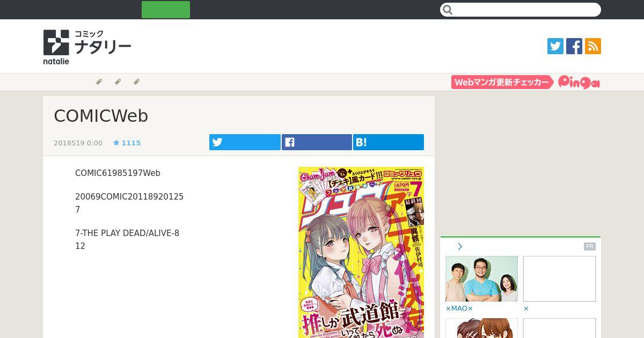Click the 7-THE PLAY DEAD/ALIVE-8 text
Viewport: 644px width, 338px height.
[x=127, y=233]
